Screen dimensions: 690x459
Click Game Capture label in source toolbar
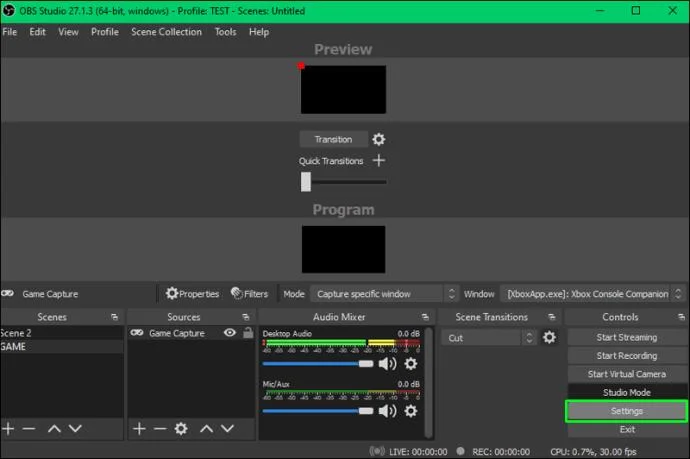[50, 294]
